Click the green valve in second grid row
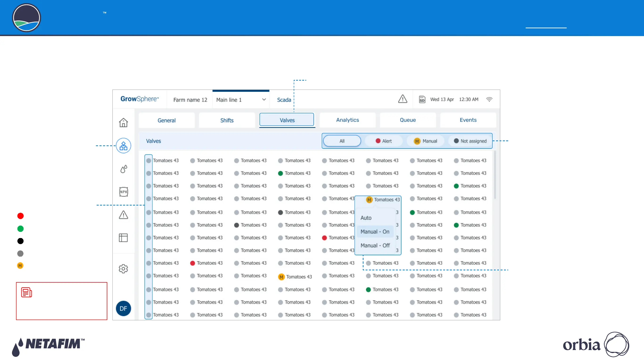644x362 pixels. pyautogui.click(x=281, y=173)
